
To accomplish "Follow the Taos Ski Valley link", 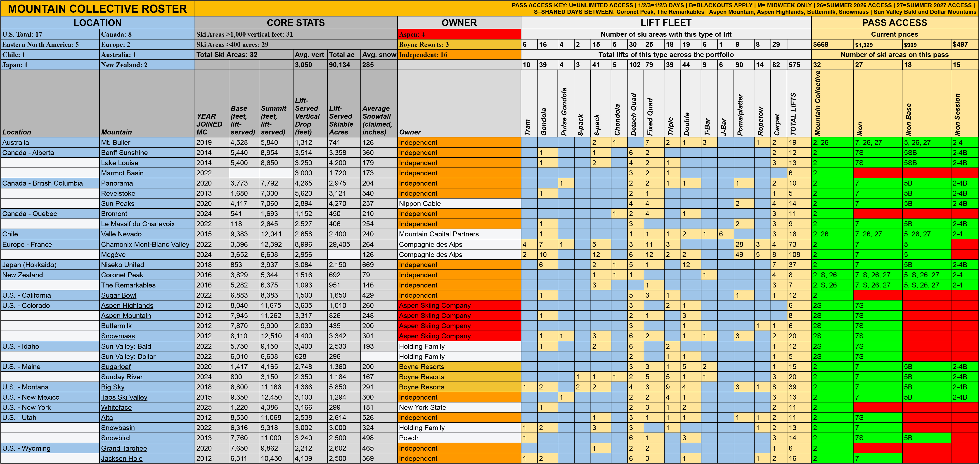I will [x=124, y=398].
